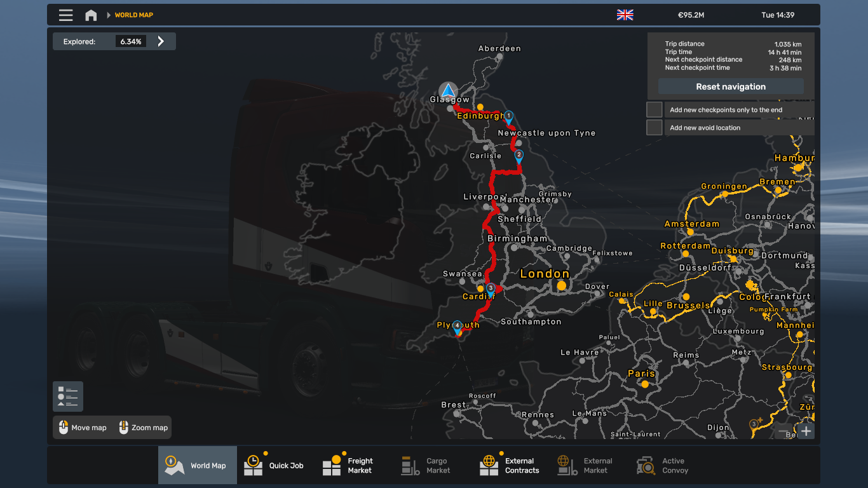Enable 'Add new checkpoints only to the end'
Image resolution: width=868 pixels, height=488 pixels.
click(654, 110)
